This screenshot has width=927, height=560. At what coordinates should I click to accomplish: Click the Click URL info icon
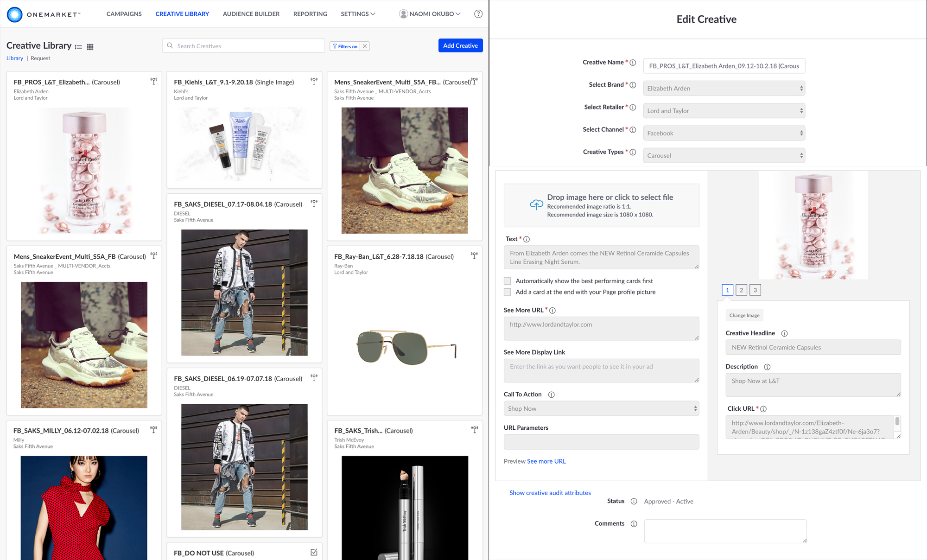763,409
